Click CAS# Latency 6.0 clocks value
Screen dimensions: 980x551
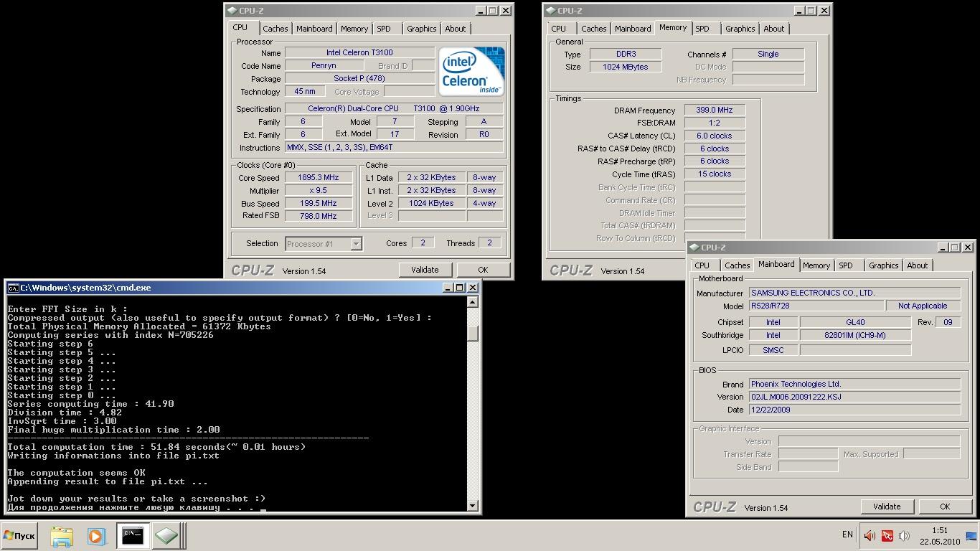pos(715,136)
